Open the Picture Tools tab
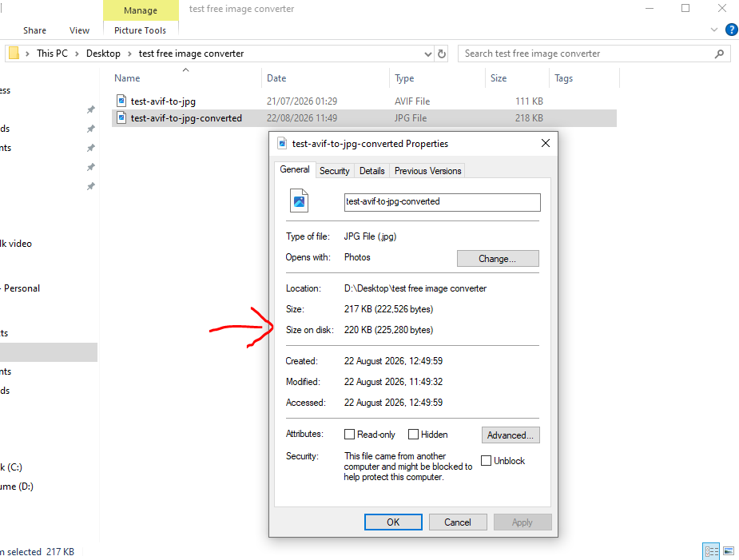Screen dimensions: 739x560 click(140, 30)
